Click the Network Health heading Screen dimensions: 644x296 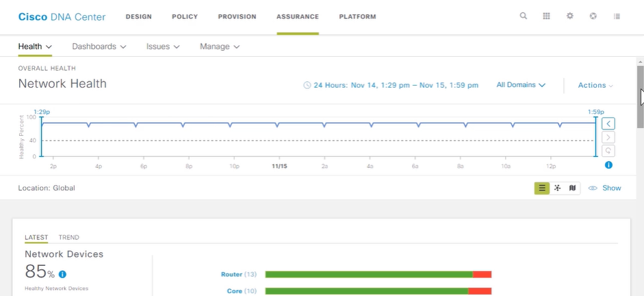62,84
